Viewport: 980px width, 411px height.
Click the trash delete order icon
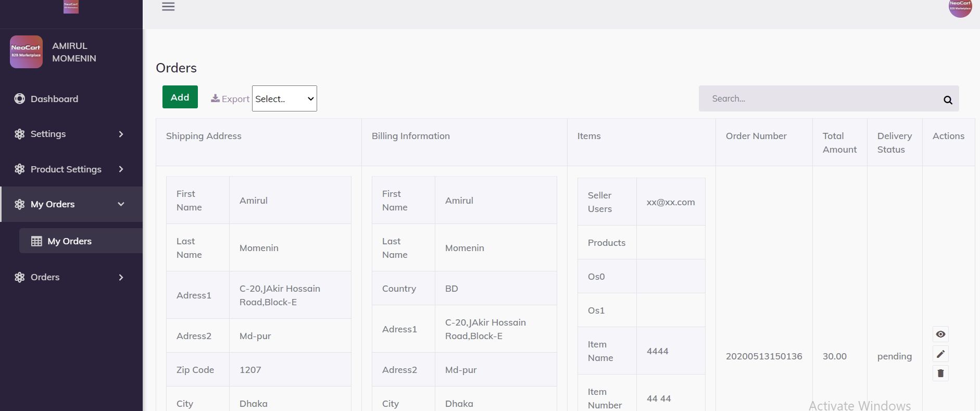point(940,373)
